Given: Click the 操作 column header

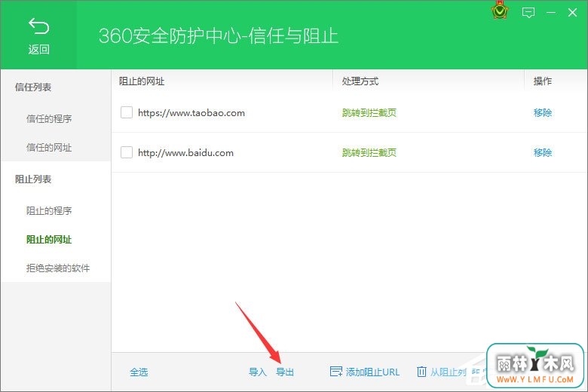Looking at the screenshot, I should (x=543, y=81).
